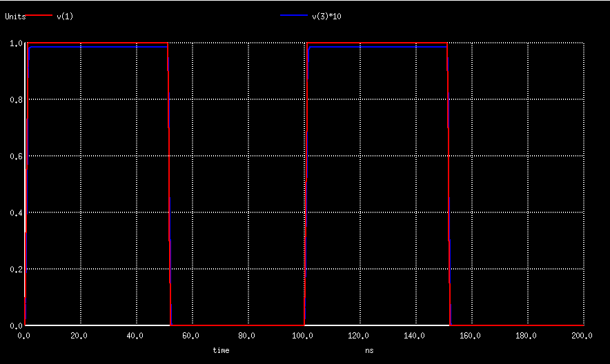The width and height of the screenshot is (610, 364).
Task: Select the v(3)*10 legend label
Action: click(327, 17)
